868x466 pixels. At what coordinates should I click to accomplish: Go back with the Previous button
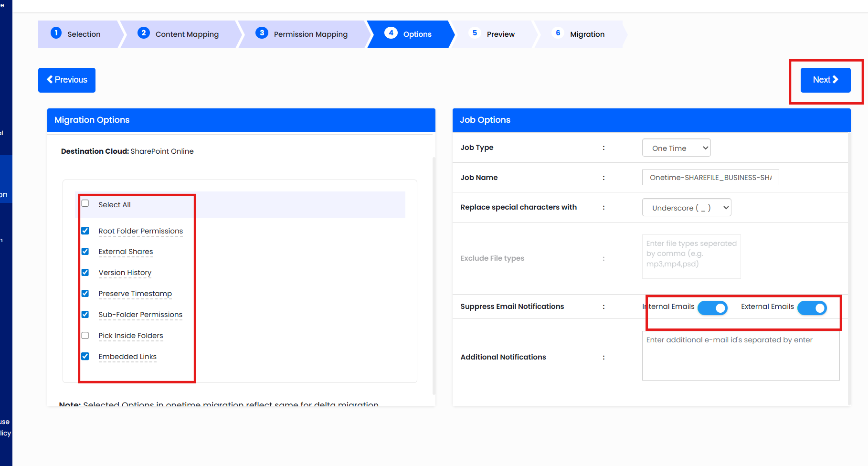click(67, 80)
